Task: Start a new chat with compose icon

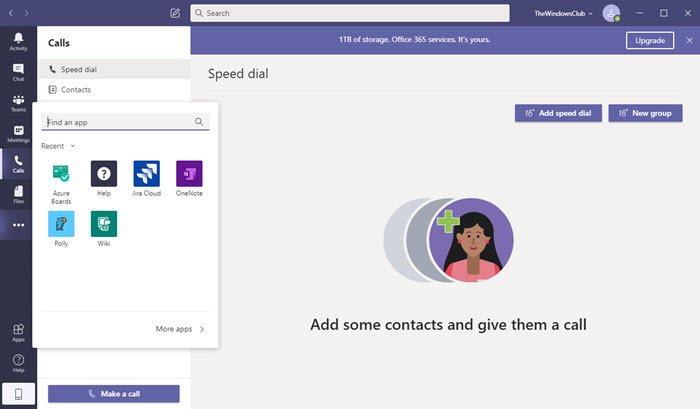Action: (x=175, y=13)
